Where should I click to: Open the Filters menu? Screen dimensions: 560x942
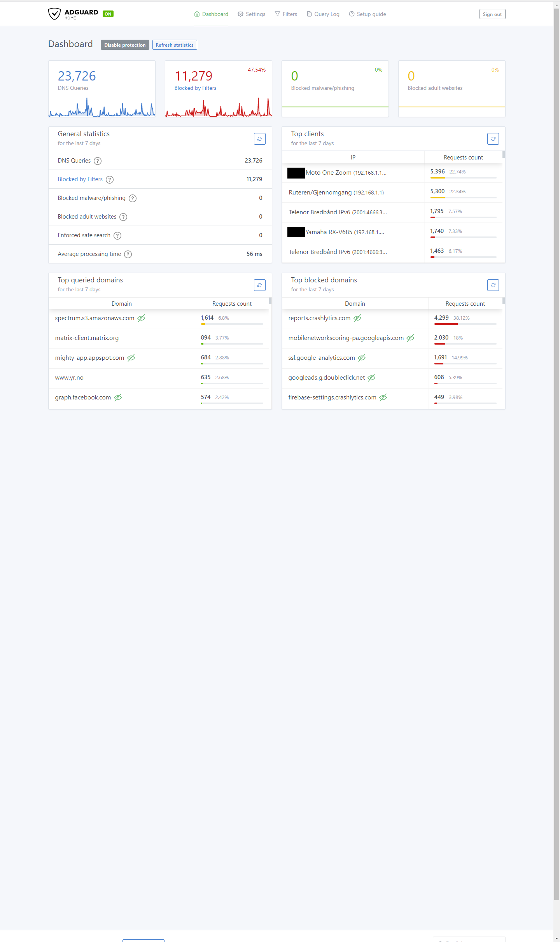point(286,14)
